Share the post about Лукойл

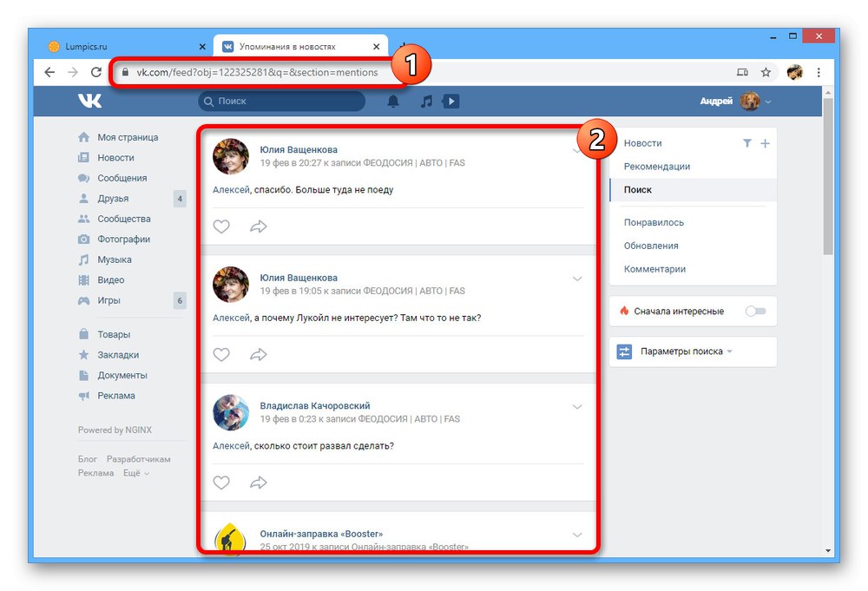click(x=259, y=354)
